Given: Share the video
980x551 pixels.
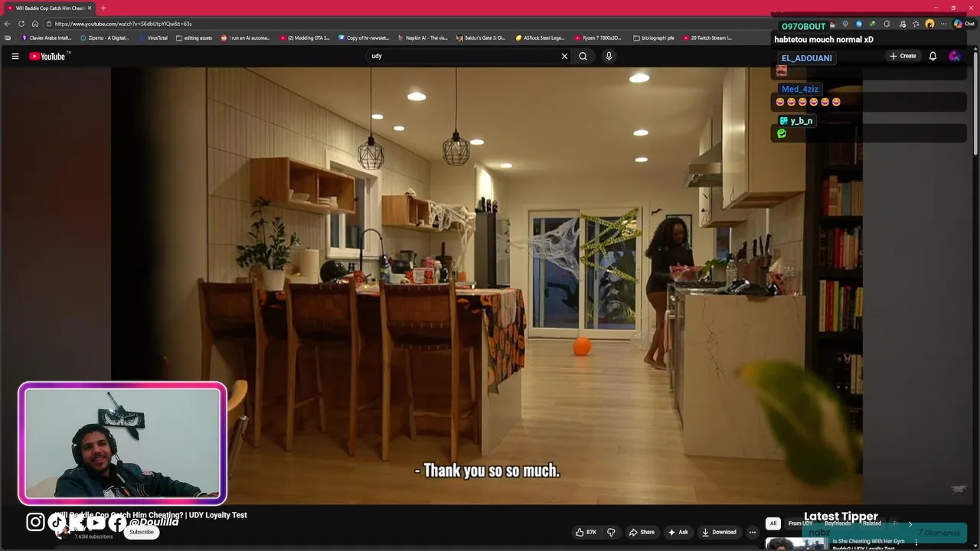Looking at the screenshot, I should 642,532.
